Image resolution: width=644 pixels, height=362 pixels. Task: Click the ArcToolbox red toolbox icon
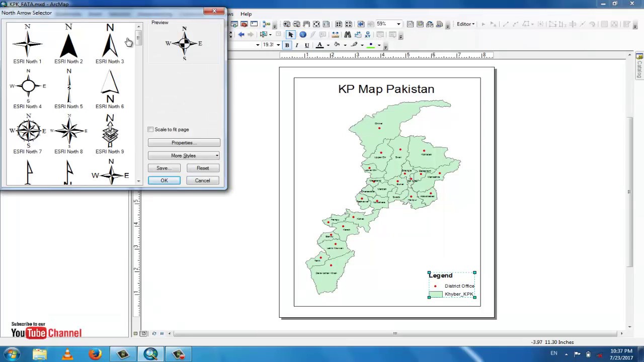244,24
